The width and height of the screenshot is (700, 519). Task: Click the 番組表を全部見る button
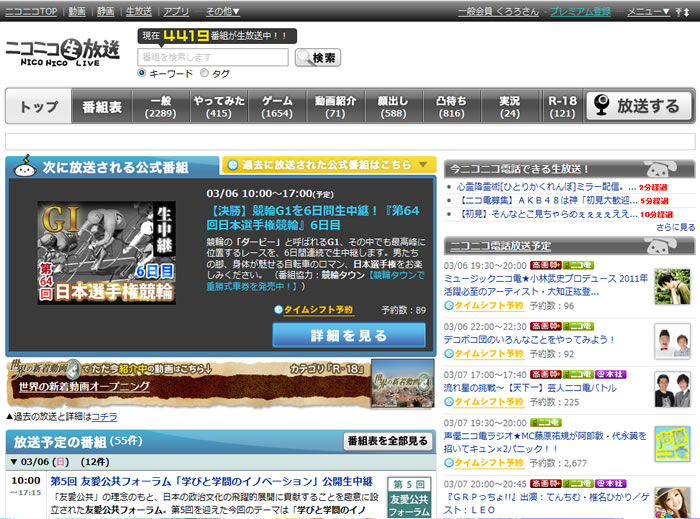pos(388,441)
